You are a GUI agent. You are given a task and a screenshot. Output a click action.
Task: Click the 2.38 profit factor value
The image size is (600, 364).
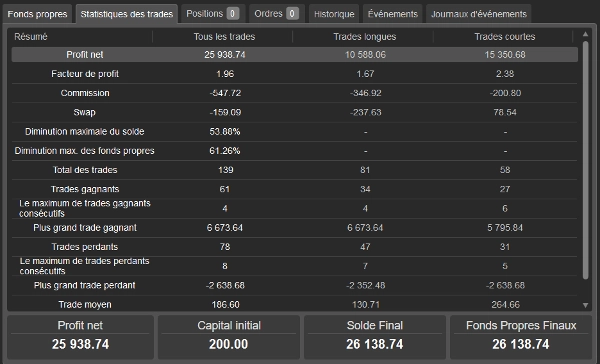point(505,74)
